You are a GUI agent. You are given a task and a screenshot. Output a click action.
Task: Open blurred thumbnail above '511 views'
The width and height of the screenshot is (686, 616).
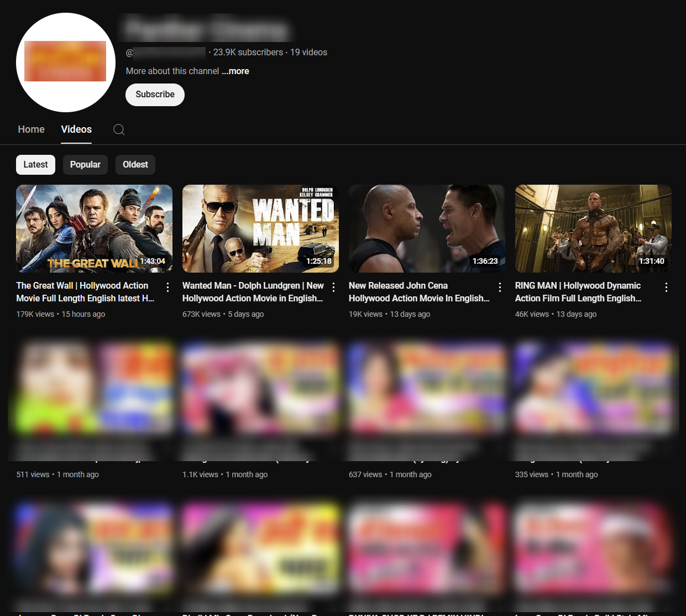click(94, 388)
